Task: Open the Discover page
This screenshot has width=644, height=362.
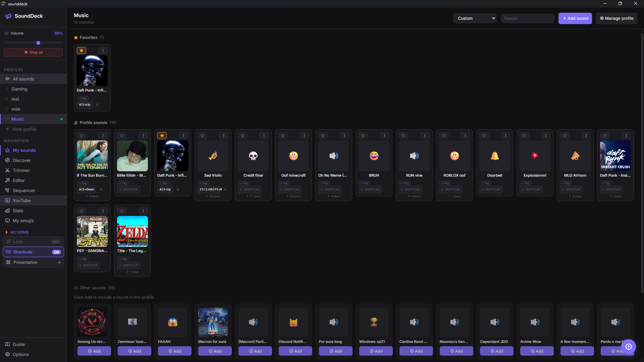Action: tap(33, 160)
